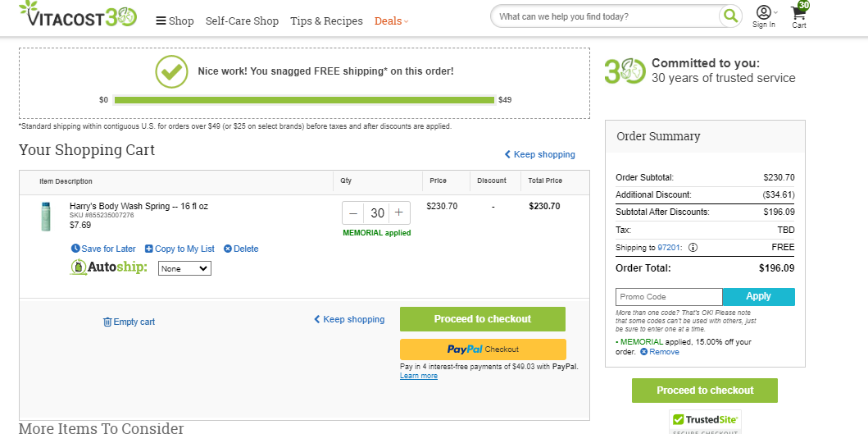Expand the Deals menu
868x434 pixels.
[x=391, y=21]
